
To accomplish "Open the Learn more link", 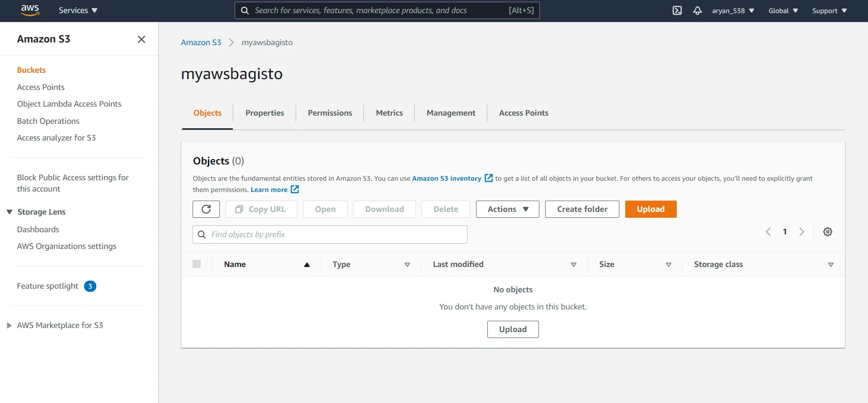I will coord(269,190).
